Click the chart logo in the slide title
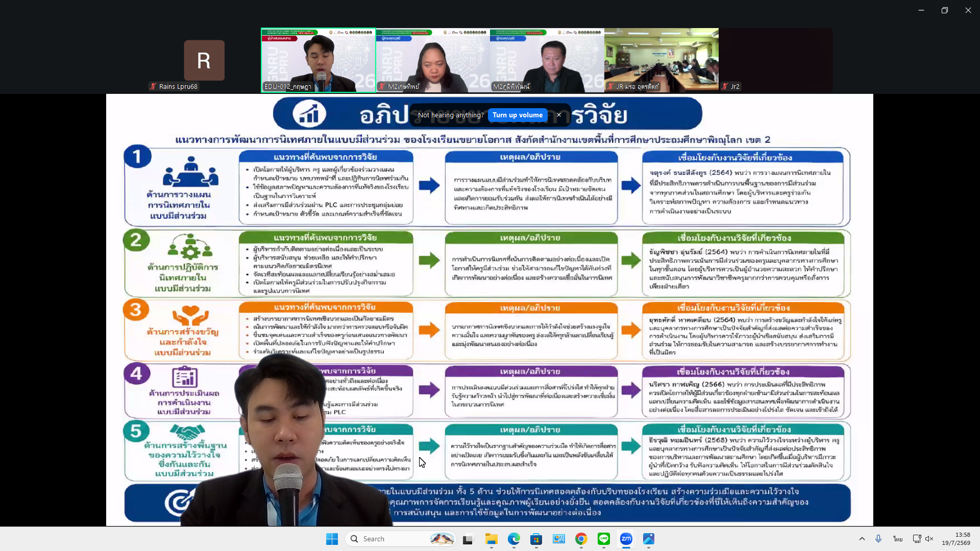980x551 pixels. point(309,114)
